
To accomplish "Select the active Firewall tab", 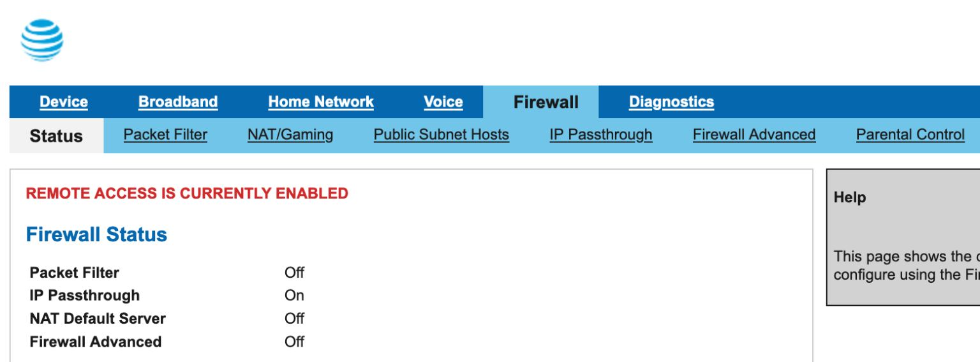I will coord(546,103).
